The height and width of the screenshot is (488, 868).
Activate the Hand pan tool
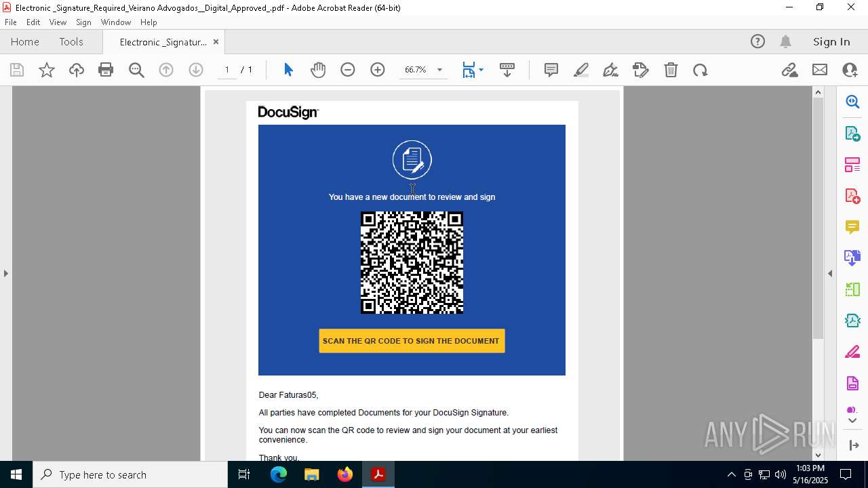tap(318, 70)
